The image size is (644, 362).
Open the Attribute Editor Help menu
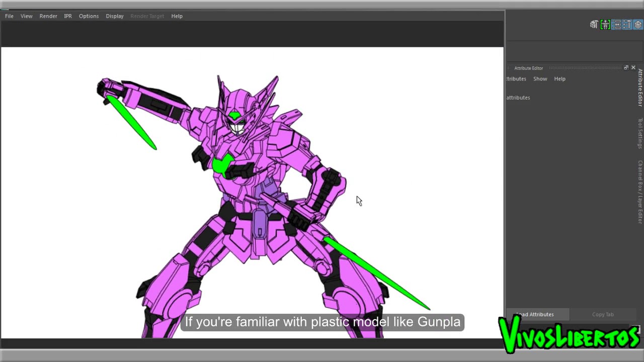point(560,79)
